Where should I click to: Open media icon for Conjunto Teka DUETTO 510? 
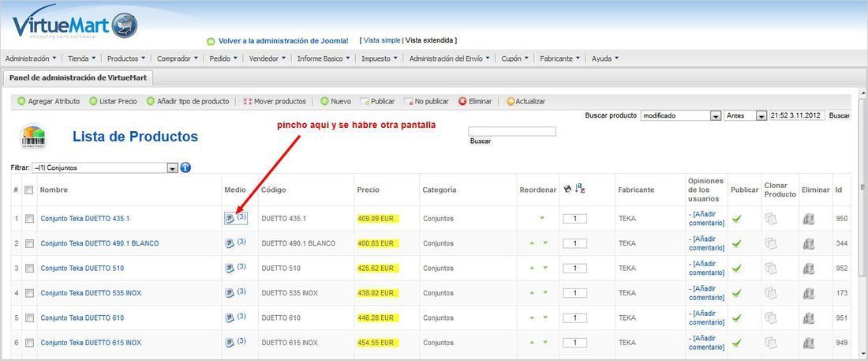point(229,269)
